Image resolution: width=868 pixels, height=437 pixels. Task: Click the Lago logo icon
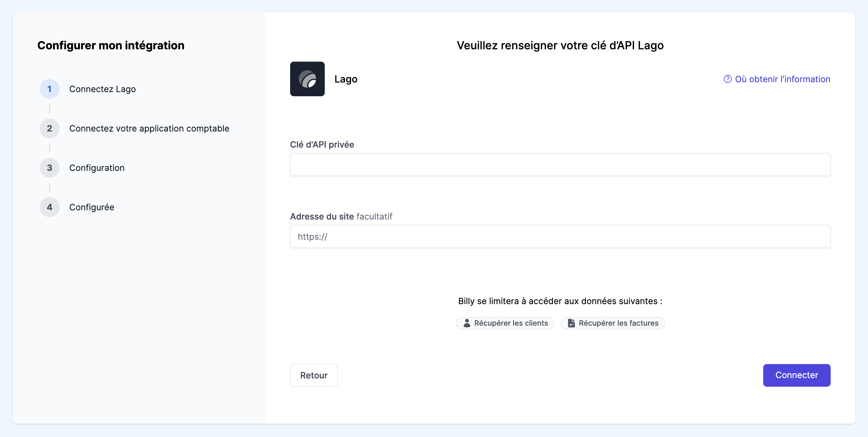pos(307,79)
